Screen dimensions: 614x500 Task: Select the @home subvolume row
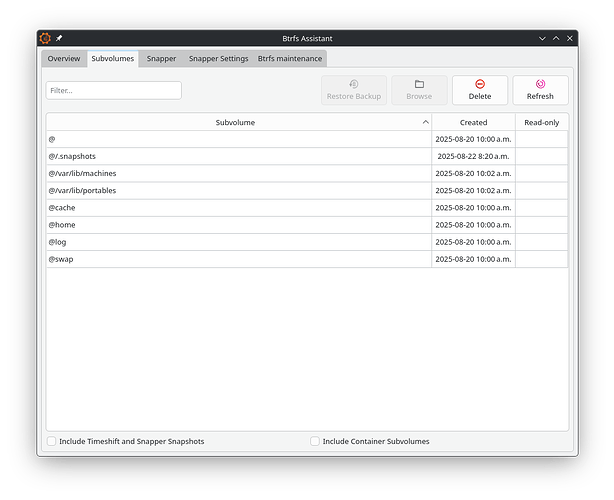point(238,225)
